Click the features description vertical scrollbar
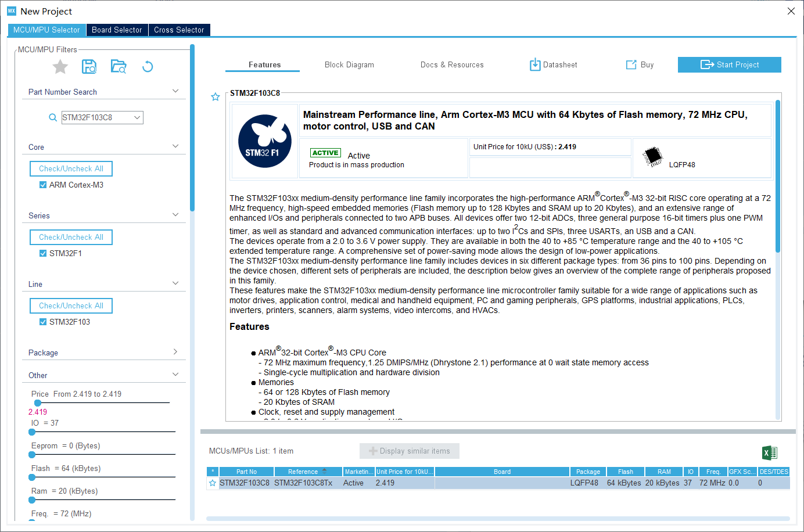 pyautogui.click(x=778, y=176)
